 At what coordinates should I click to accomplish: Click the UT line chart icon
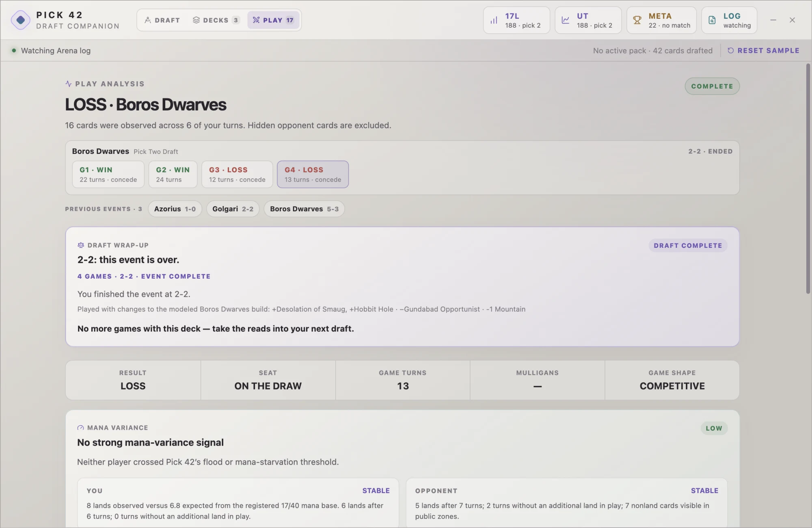(565, 20)
